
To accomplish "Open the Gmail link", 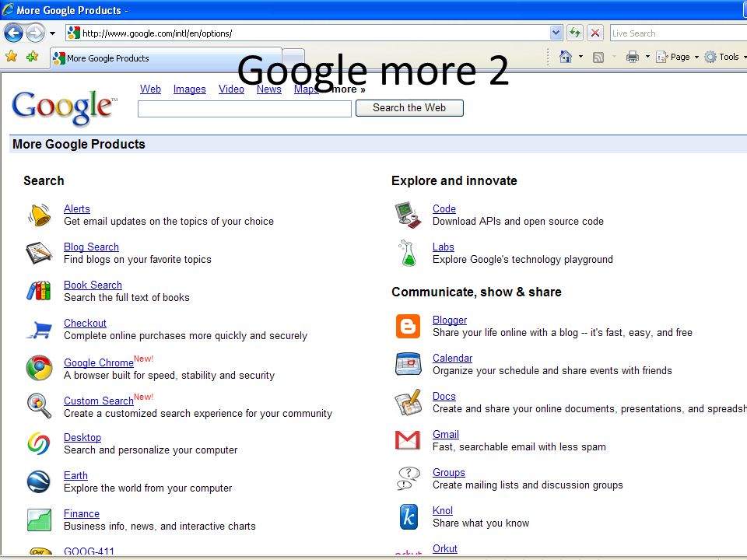I will tap(446, 435).
